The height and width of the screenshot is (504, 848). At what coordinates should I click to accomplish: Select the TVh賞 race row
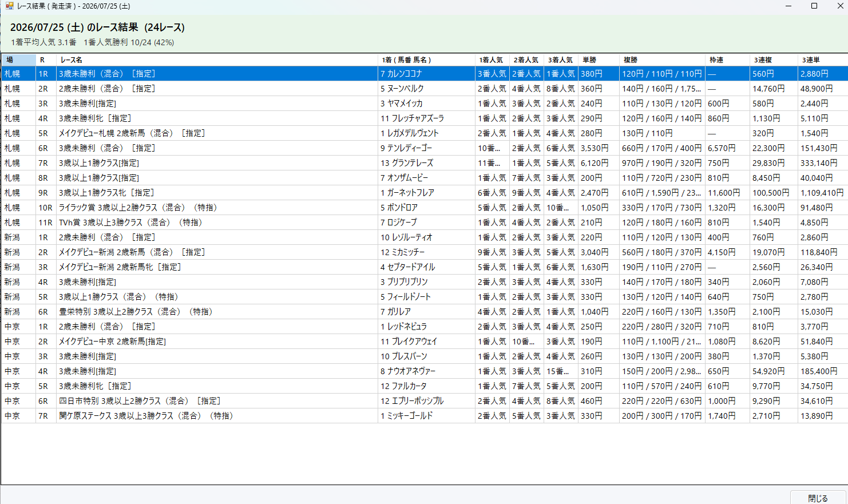click(x=424, y=223)
